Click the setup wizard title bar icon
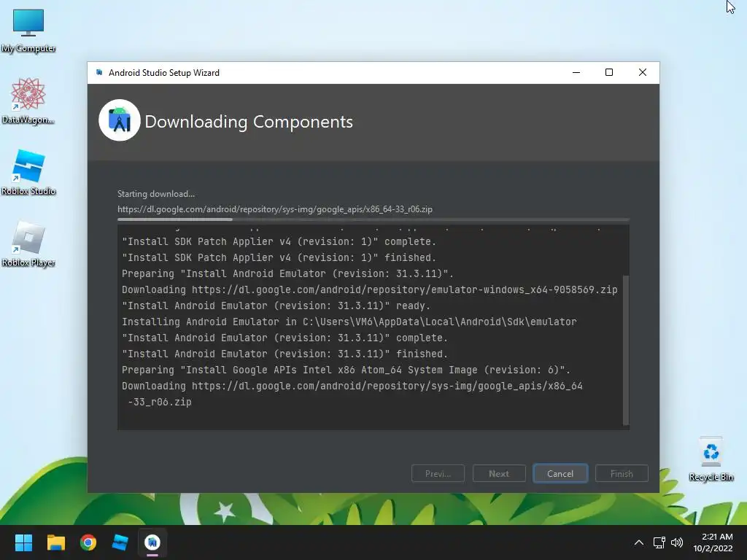Screen dimensions: 747x560 tap(99, 72)
